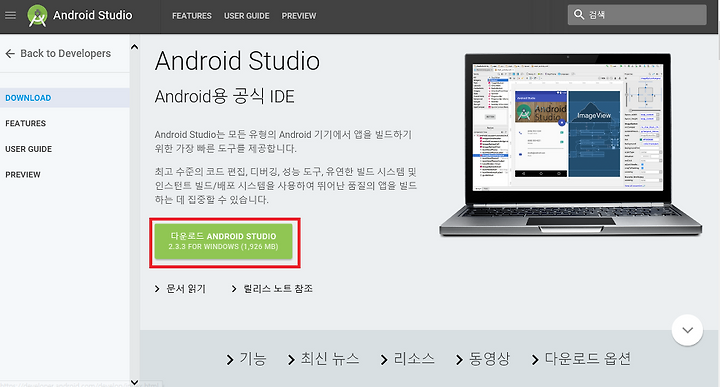The width and height of the screenshot is (720, 387).
Task: Click the Android용 공식 IDE subtitle
Action: (x=225, y=97)
